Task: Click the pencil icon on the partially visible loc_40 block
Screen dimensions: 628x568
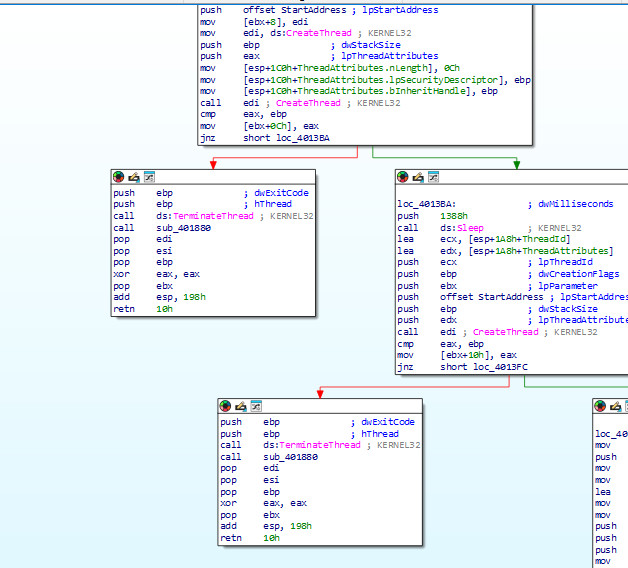Action: (615, 406)
